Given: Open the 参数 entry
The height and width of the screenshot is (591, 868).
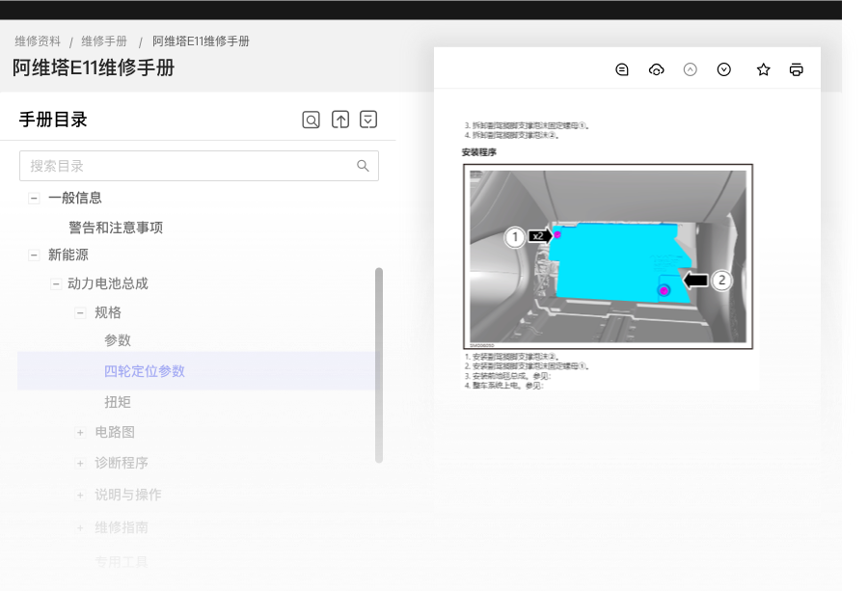Looking at the screenshot, I should 118,340.
